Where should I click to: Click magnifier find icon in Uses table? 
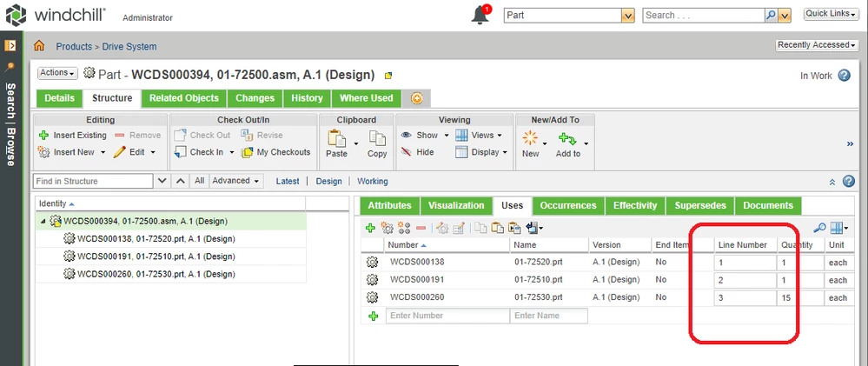click(820, 228)
